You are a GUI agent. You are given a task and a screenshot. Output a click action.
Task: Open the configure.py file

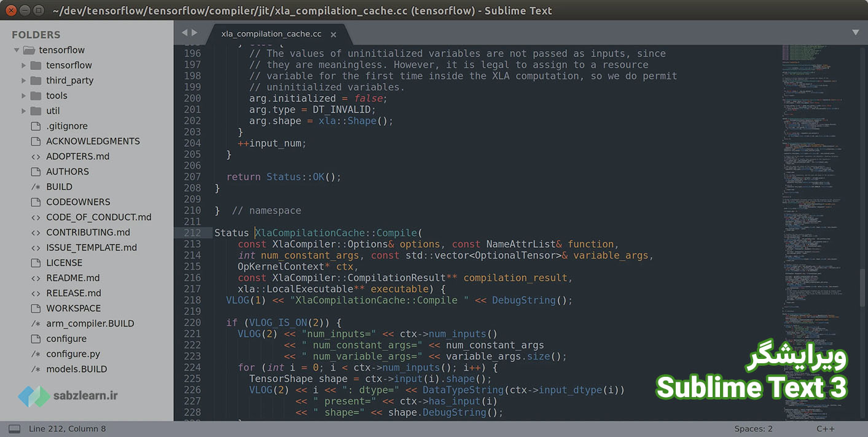point(73,354)
